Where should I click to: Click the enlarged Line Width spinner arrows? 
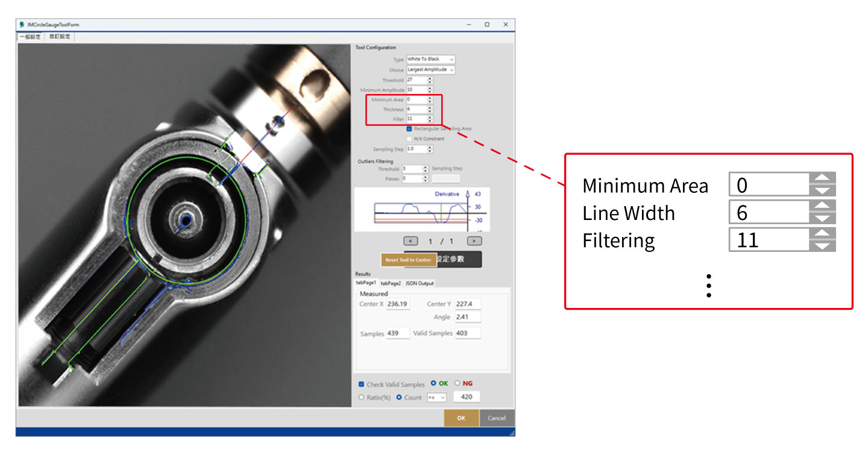pos(822,212)
